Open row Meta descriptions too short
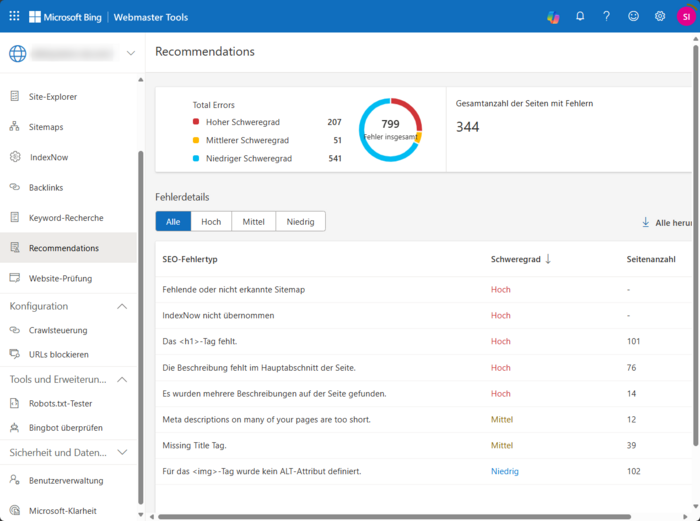This screenshot has height=521, width=700. pos(423,419)
